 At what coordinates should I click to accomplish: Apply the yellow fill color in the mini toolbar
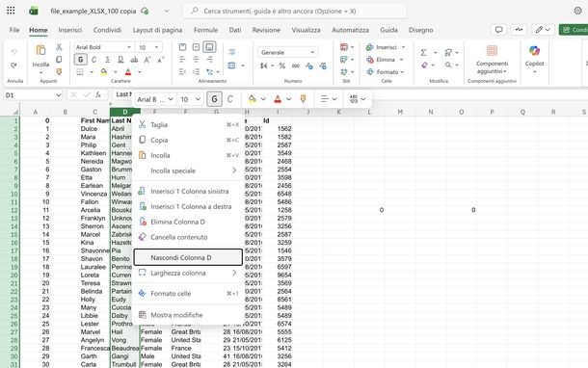252,99
